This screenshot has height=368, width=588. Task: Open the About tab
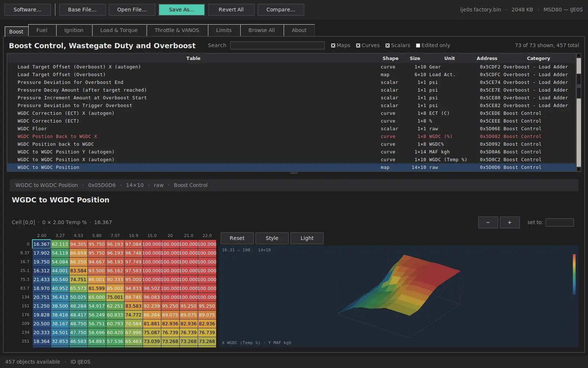tap(299, 30)
